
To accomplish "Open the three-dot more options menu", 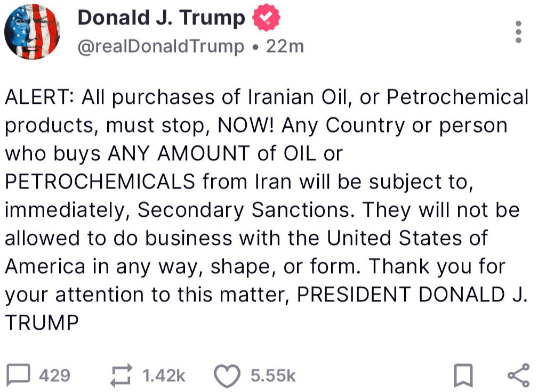I will [517, 33].
